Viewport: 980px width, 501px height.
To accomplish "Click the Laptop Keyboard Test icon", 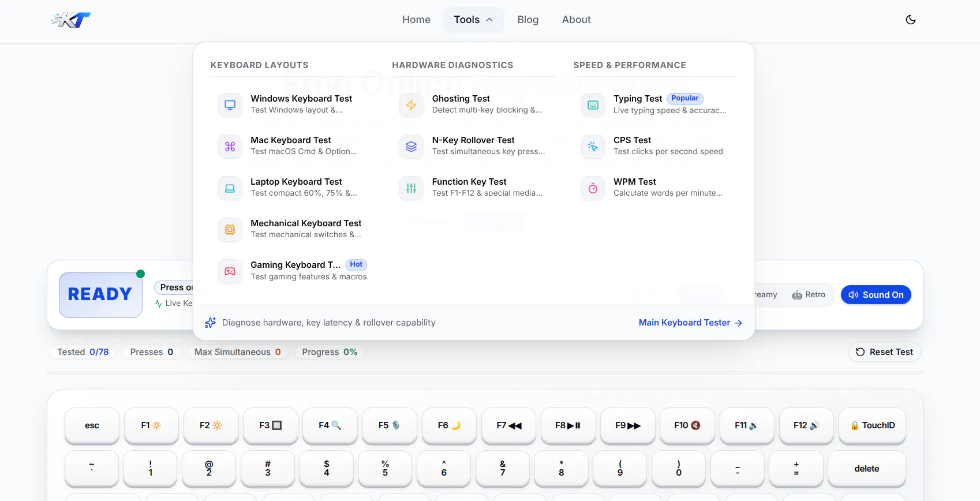I will 230,188.
